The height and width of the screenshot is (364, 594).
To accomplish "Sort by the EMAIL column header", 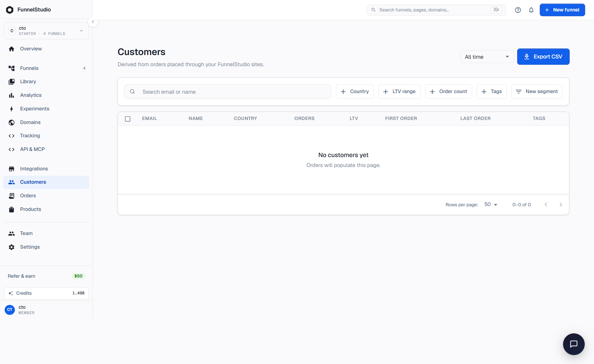I will click(149, 118).
